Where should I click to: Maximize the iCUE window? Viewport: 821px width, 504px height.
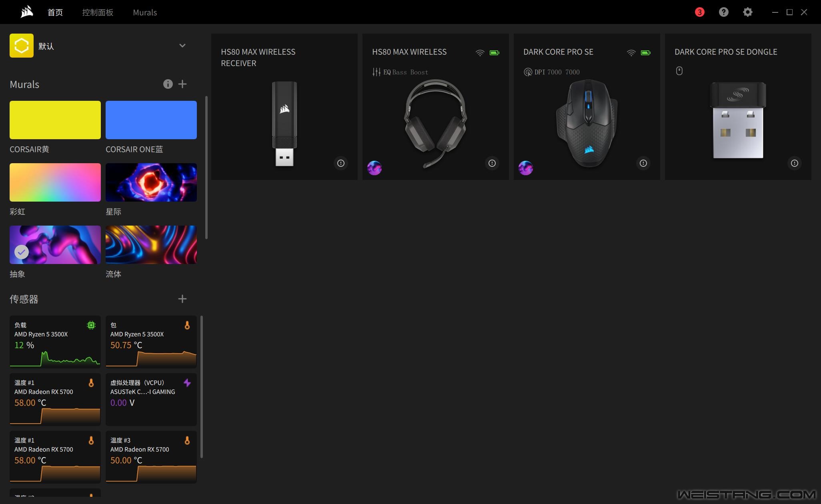tap(789, 12)
